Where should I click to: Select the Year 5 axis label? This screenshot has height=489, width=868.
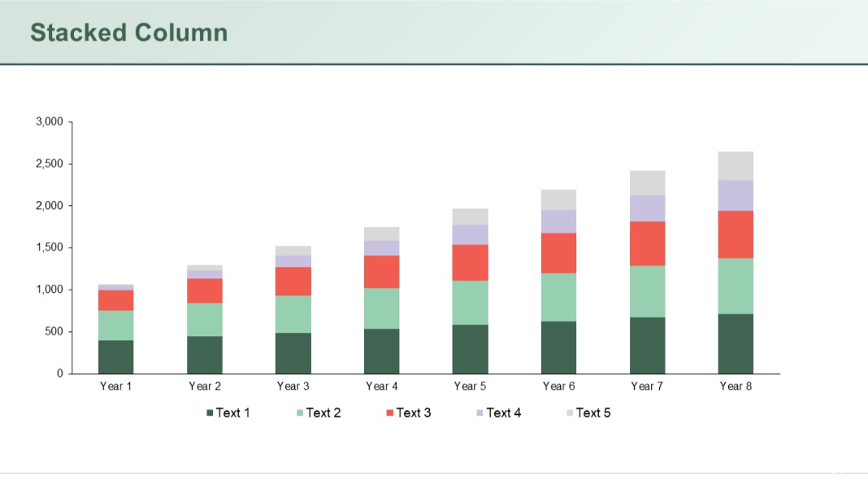(470, 386)
